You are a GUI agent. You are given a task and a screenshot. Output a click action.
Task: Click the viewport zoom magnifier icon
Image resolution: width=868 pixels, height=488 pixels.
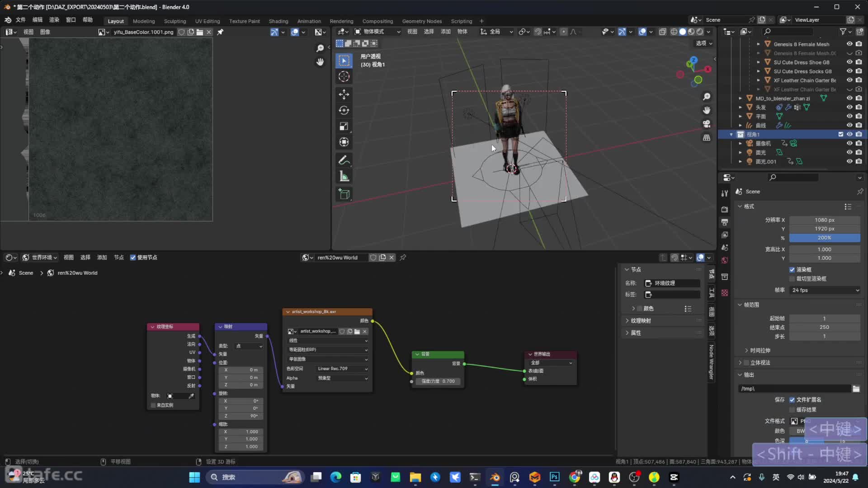[x=707, y=97]
